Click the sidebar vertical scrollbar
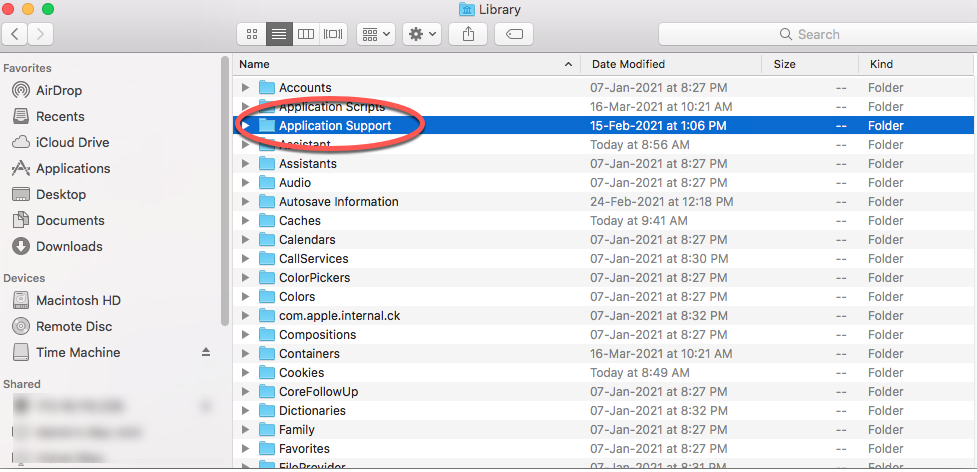Image resolution: width=977 pixels, height=472 pixels. click(225, 191)
